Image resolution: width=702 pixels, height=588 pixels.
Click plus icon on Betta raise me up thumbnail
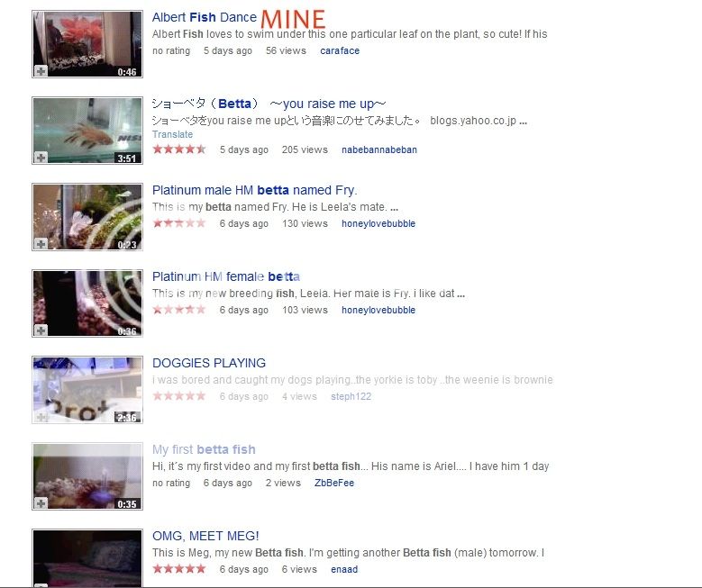tap(41, 158)
